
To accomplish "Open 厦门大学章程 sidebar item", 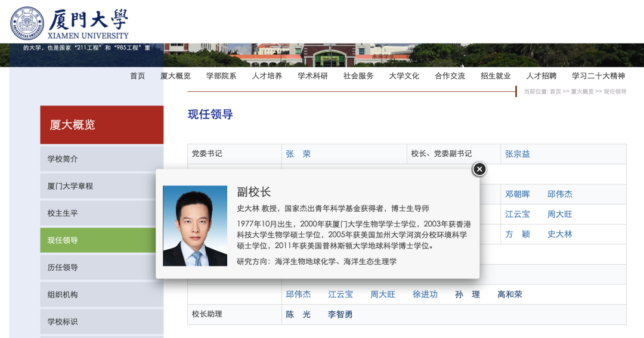I will coord(70,186).
